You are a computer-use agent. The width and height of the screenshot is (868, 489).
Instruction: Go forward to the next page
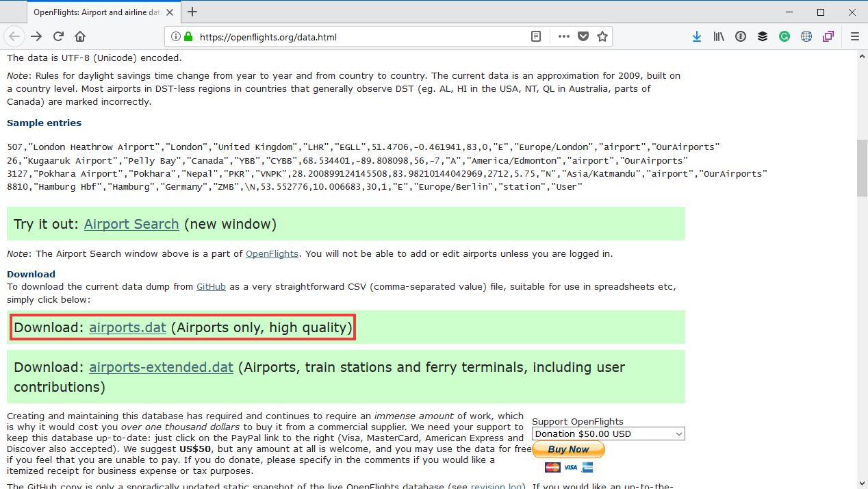tap(36, 36)
